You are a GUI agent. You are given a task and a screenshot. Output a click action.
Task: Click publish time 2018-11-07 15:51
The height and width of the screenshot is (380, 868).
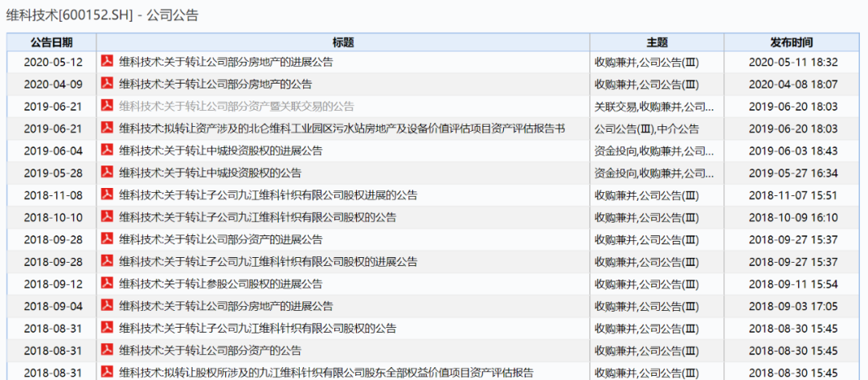pos(793,194)
